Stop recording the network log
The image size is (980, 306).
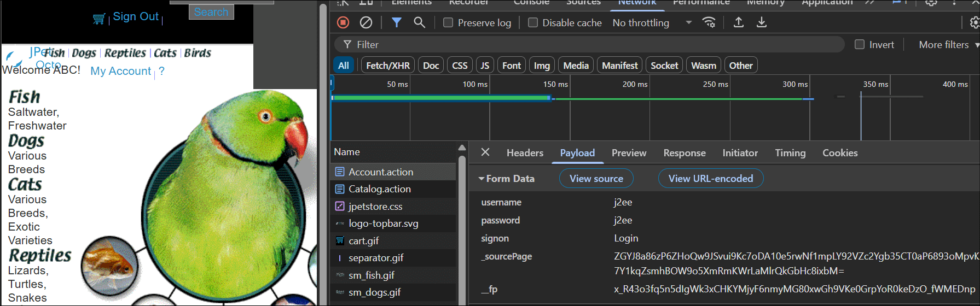[x=343, y=22]
